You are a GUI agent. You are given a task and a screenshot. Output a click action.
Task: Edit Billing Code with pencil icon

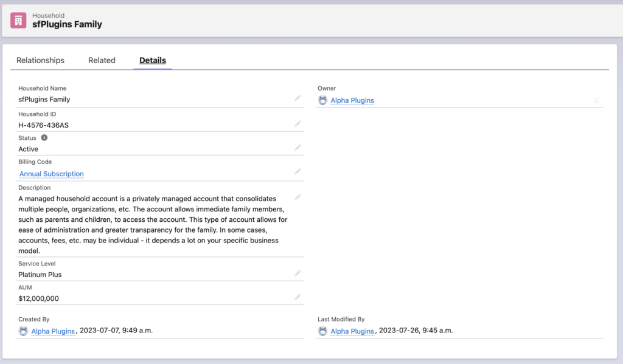(x=298, y=172)
